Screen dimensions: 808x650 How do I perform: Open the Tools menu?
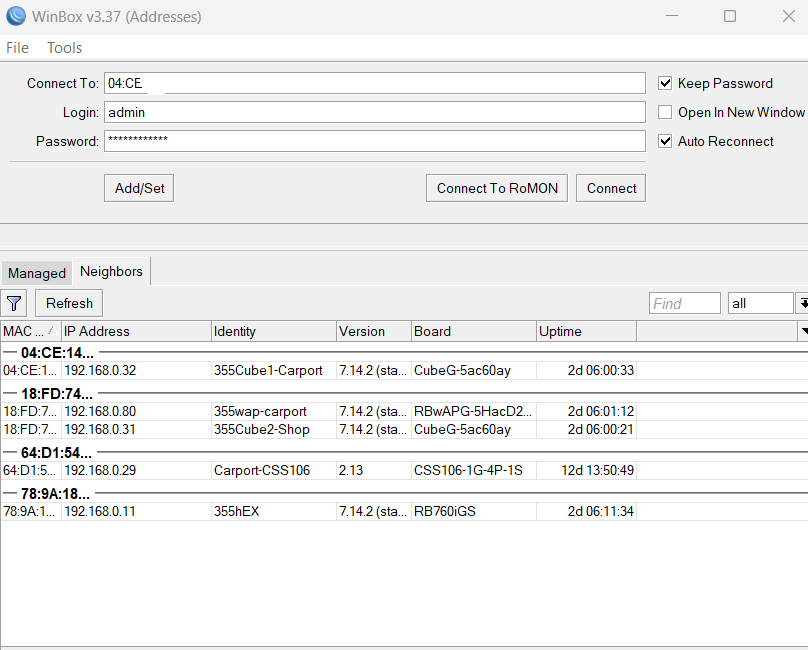[x=64, y=48]
